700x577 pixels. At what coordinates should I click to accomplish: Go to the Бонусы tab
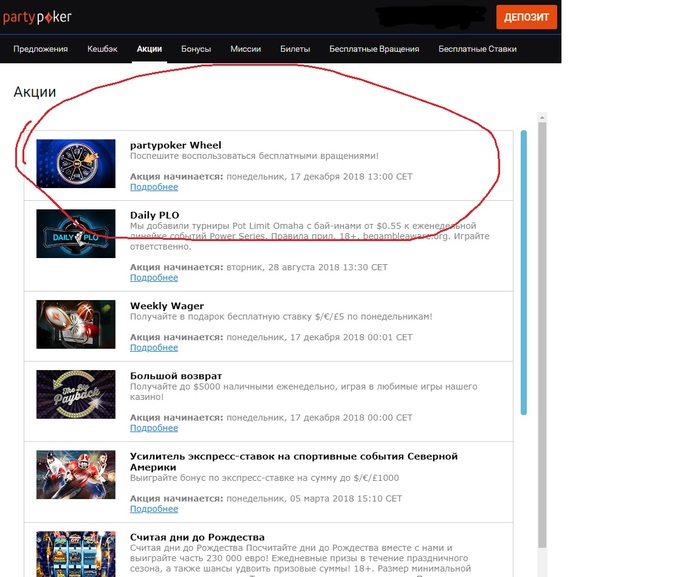point(196,49)
